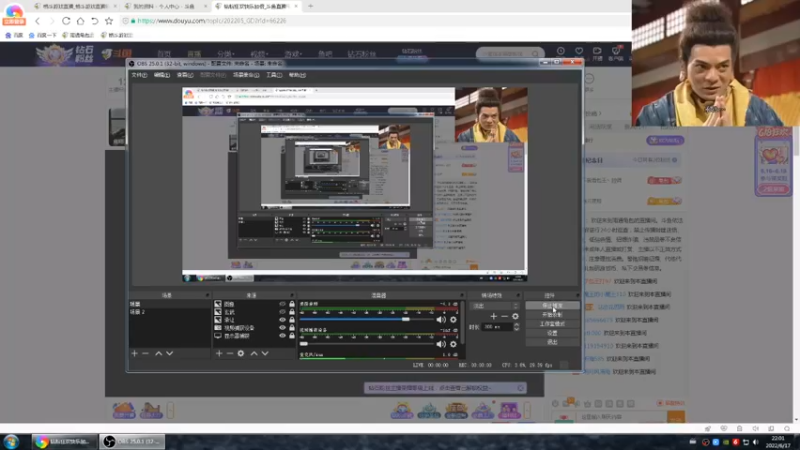Pop out the Mixer dock with its header icon
The height and width of the screenshot is (450, 800).
pyautogui.click(x=462, y=295)
